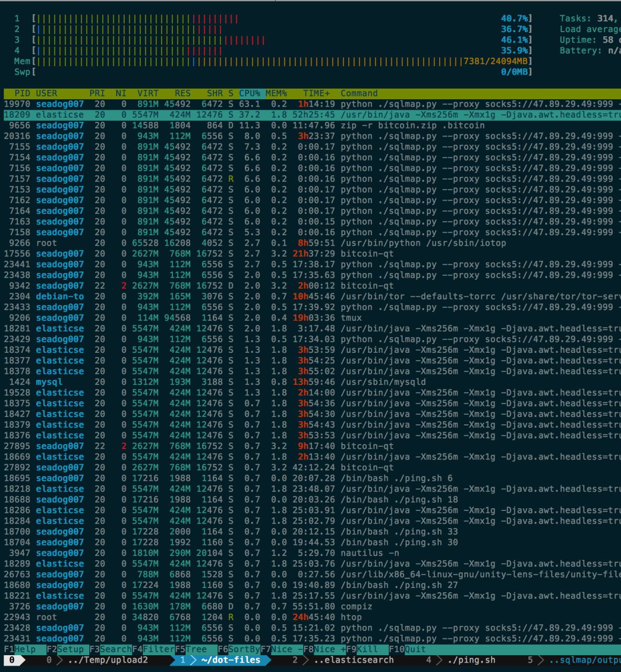Sort by PID column header
The height and width of the screenshot is (672, 621).
(x=22, y=93)
